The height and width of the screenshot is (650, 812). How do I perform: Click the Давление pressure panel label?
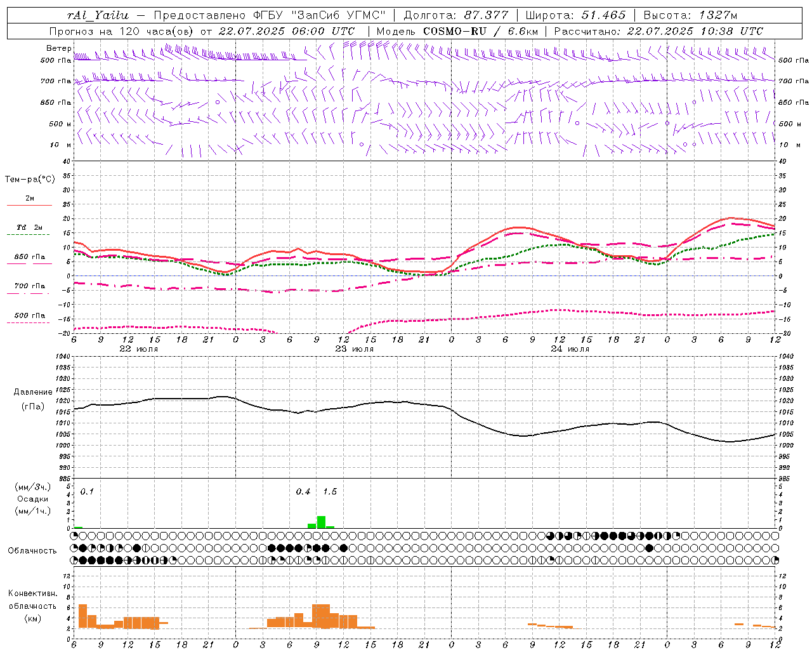[x=33, y=392]
